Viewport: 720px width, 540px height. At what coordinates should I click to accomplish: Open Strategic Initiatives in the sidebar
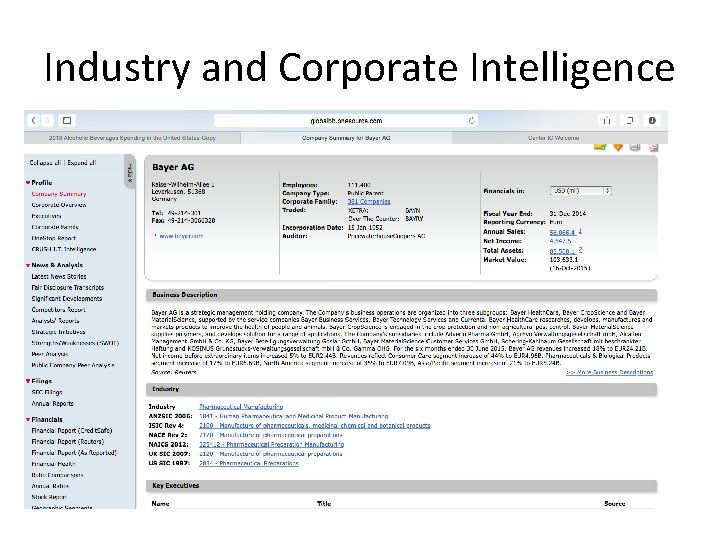[x=58, y=332]
